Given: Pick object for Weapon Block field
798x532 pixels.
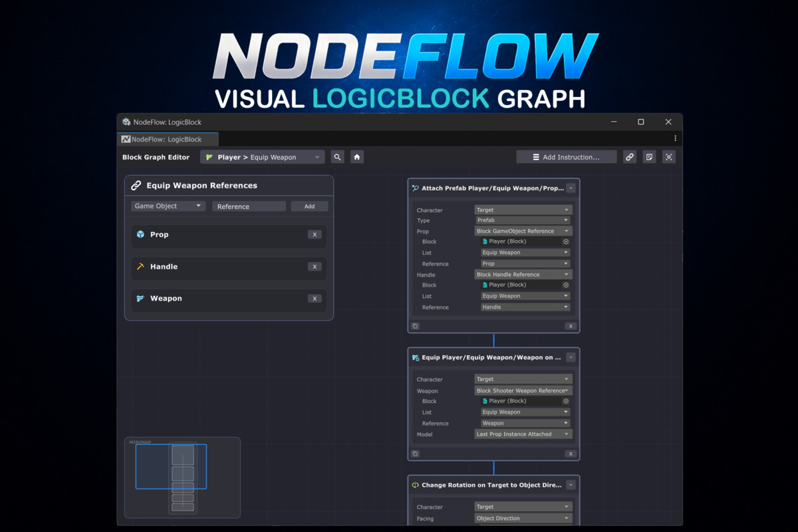Looking at the screenshot, I should pyautogui.click(x=566, y=401).
